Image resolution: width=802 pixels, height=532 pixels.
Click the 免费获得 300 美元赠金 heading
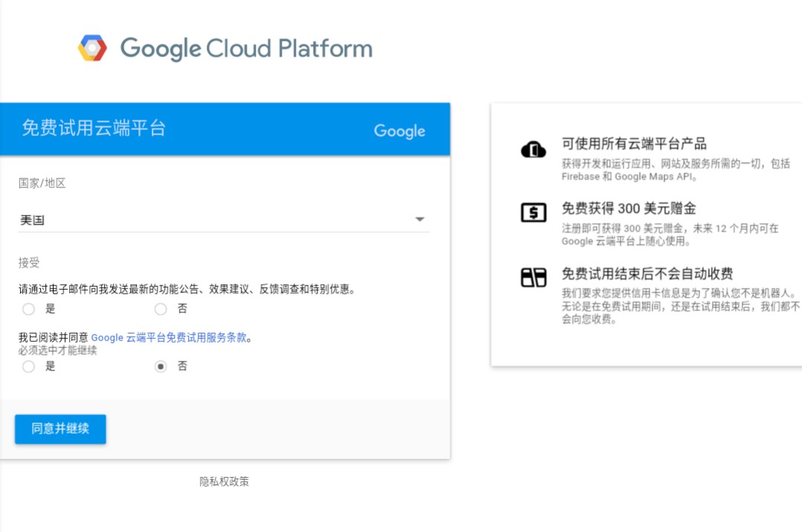(628, 209)
